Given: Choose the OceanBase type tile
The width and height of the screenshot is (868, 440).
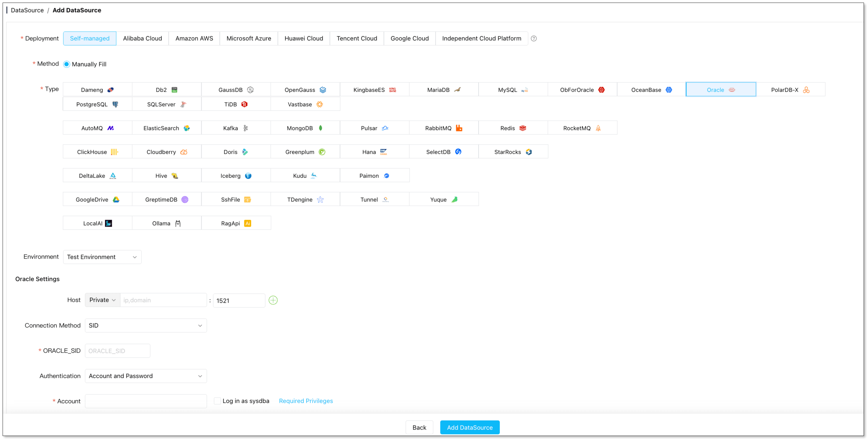Looking at the screenshot, I should pyautogui.click(x=652, y=90).
